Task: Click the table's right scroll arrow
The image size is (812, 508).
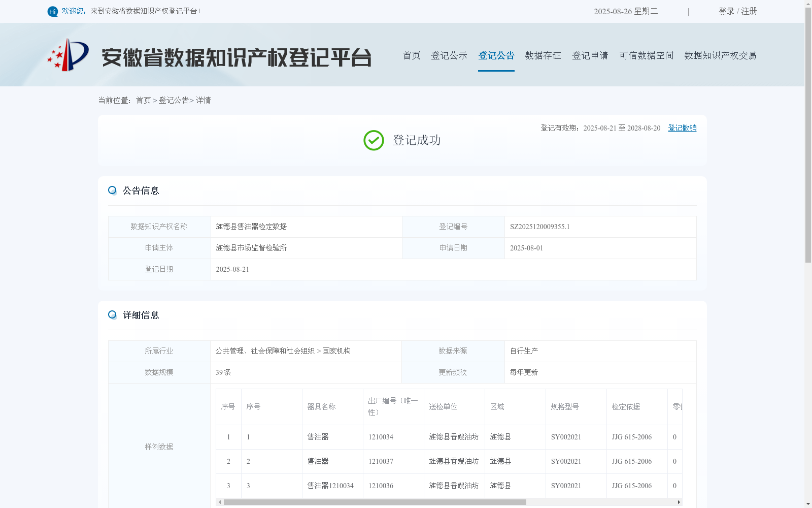Action: point(679,502)
